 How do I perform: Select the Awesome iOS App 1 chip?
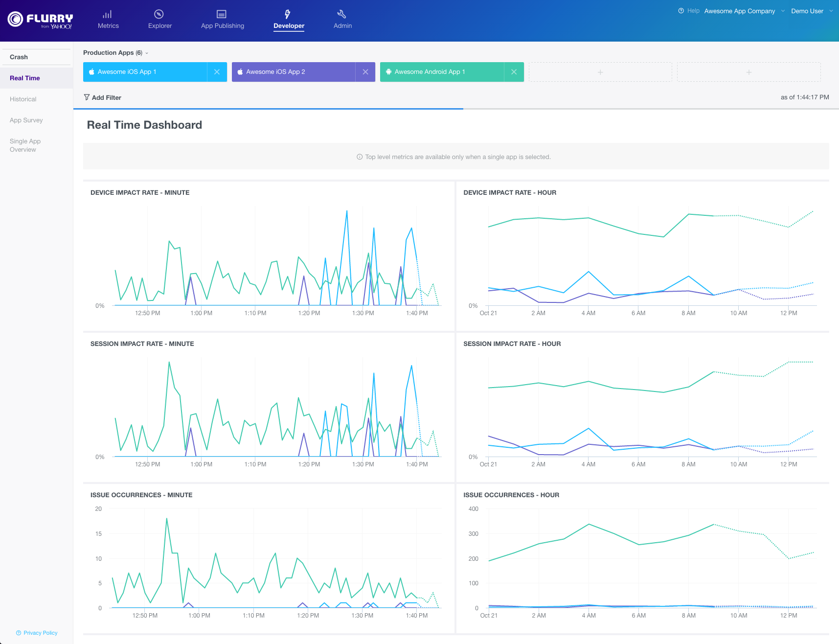pyautogui.click(x=145, y=72)
